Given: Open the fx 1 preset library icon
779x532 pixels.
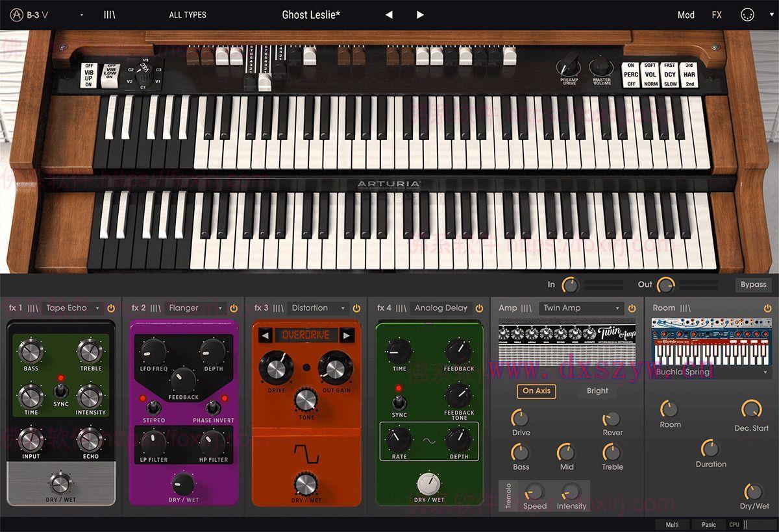Looking at the screenshot, I should (x=33, y=308).
